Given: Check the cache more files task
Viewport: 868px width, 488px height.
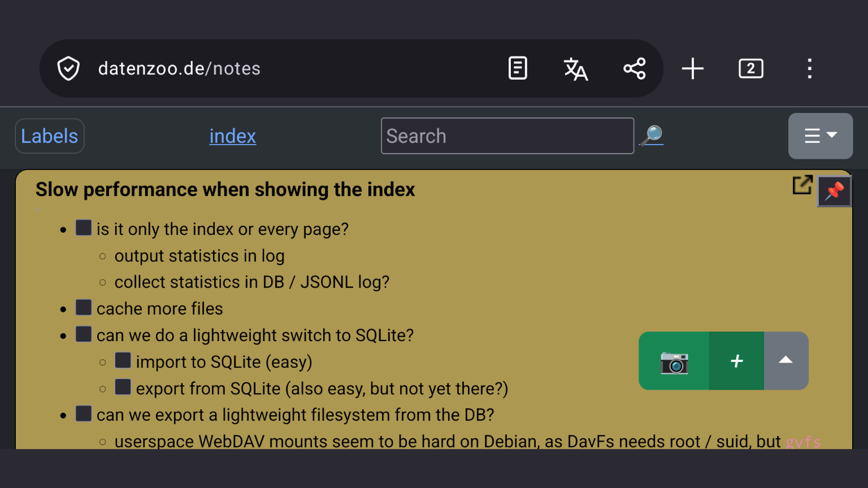Looking at the screenshot, I should point(83,307).
